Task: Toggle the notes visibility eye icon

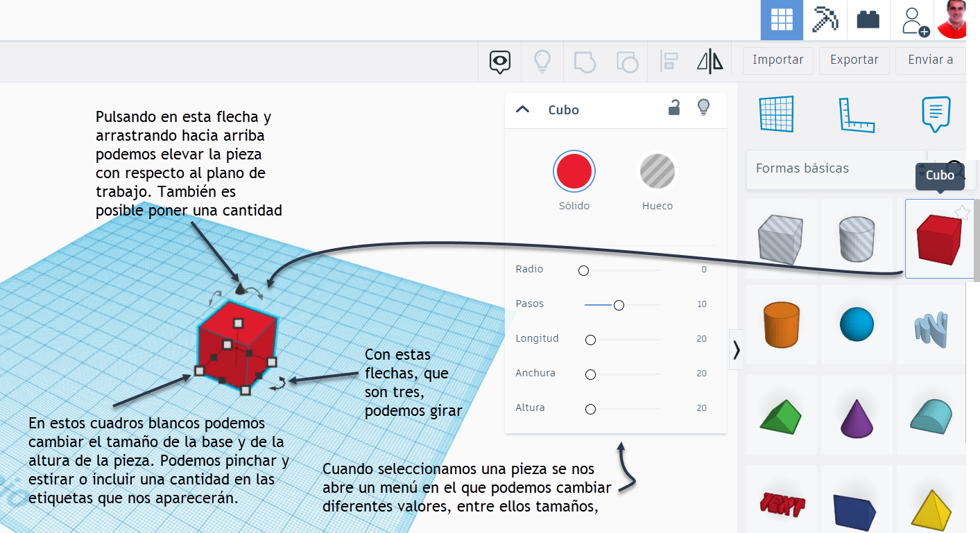Action: 500,62
